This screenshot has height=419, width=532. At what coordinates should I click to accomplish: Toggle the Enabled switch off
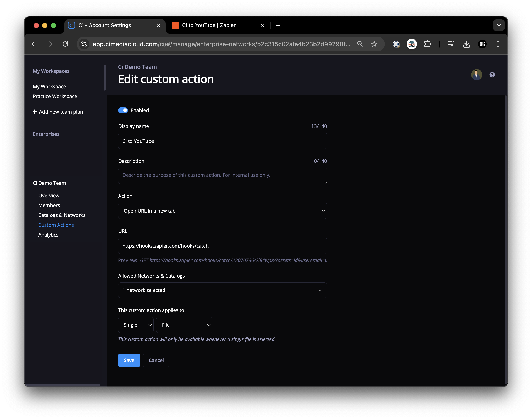click(123, 110)
